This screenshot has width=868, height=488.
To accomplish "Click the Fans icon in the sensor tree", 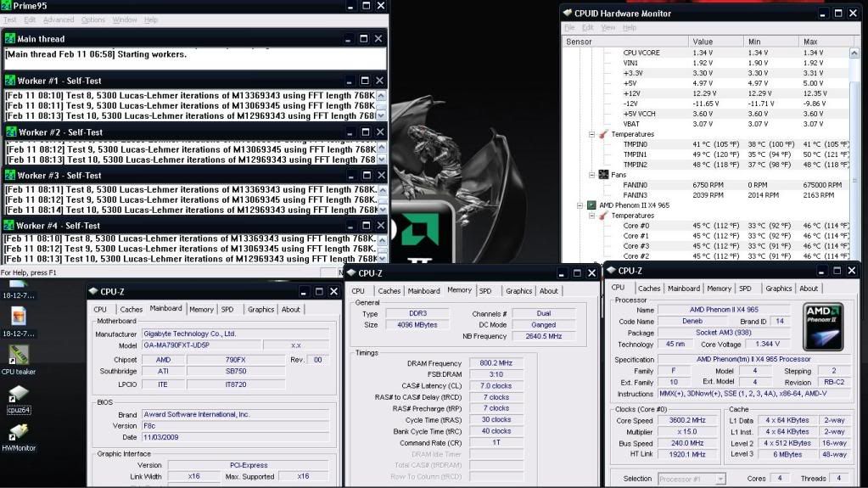I will click(x=603, y=175).
